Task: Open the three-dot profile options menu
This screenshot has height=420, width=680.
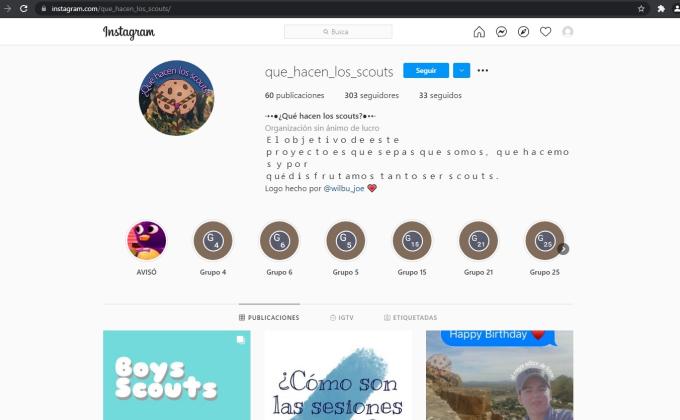Action: 483,71
